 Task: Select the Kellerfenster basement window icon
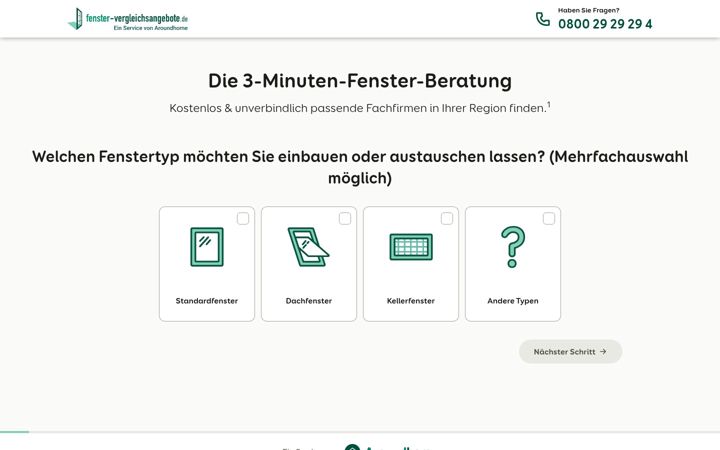click(x=411, y=247)
